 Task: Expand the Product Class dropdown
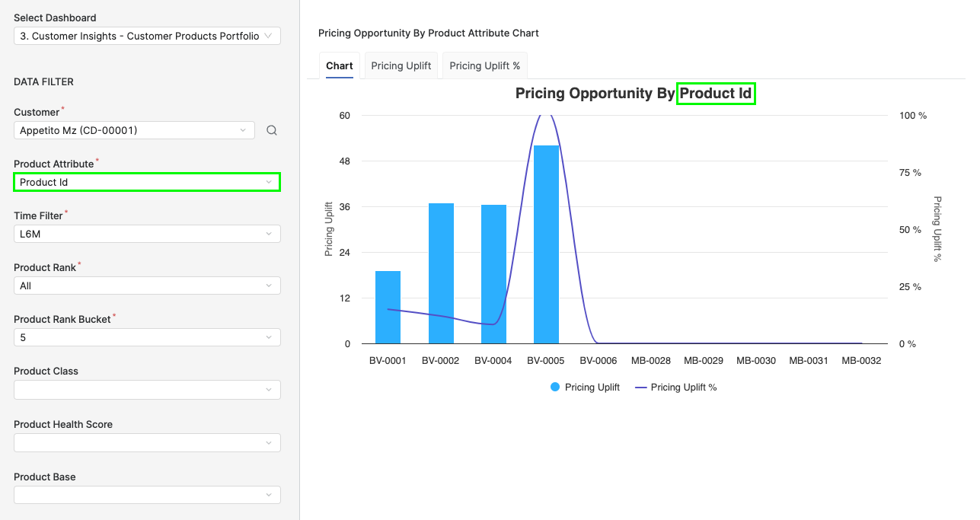tap(147, 390)
